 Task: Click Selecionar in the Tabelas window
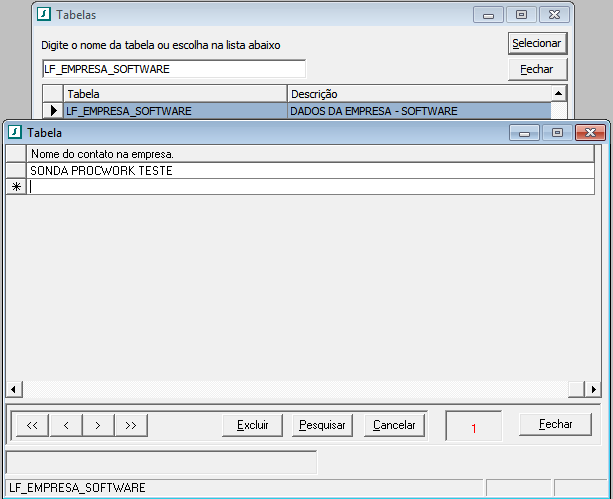(537, 44)
